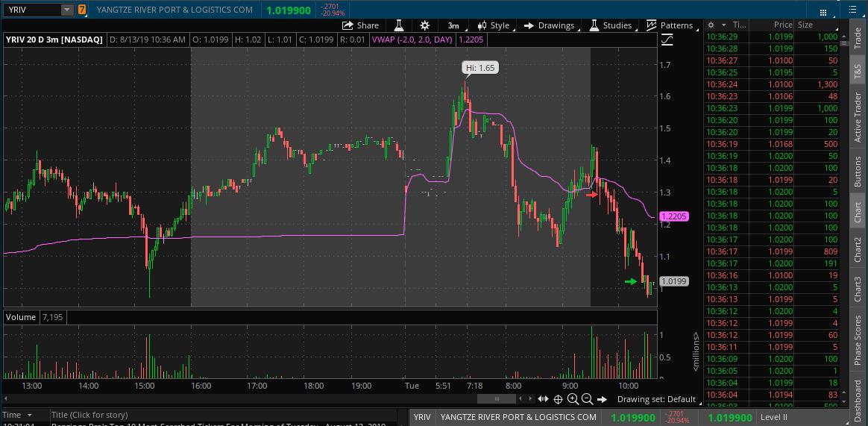Select the 10:36:24 trade of 1,300 shares
This screenshot has height=426, width=868.
772,84
